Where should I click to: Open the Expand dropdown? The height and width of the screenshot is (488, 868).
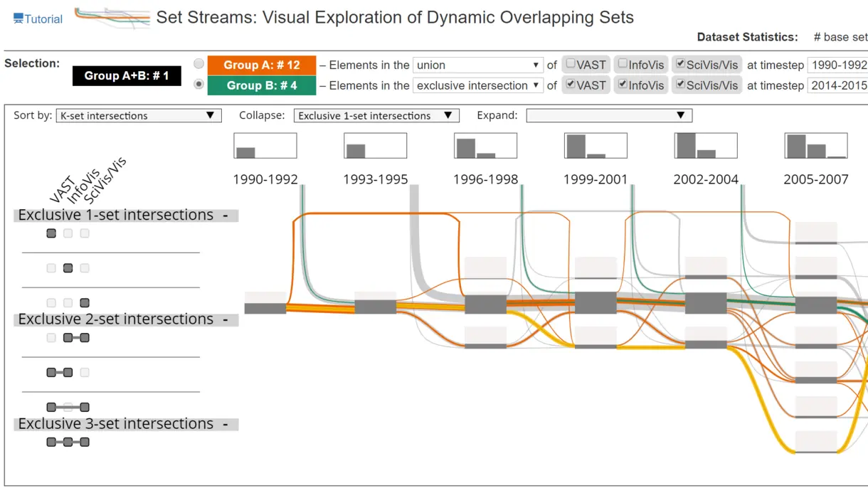click(x=609, y=115)
